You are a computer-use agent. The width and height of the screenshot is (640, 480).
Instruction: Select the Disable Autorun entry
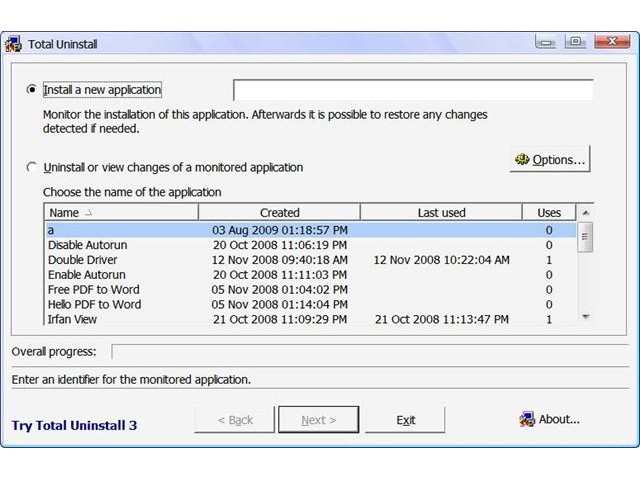coord(87,245)
